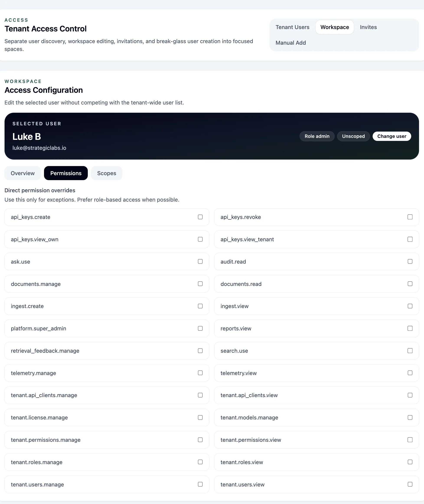
Task: Toggle the audit.read checkbox
Action: [x=410, y=261]
